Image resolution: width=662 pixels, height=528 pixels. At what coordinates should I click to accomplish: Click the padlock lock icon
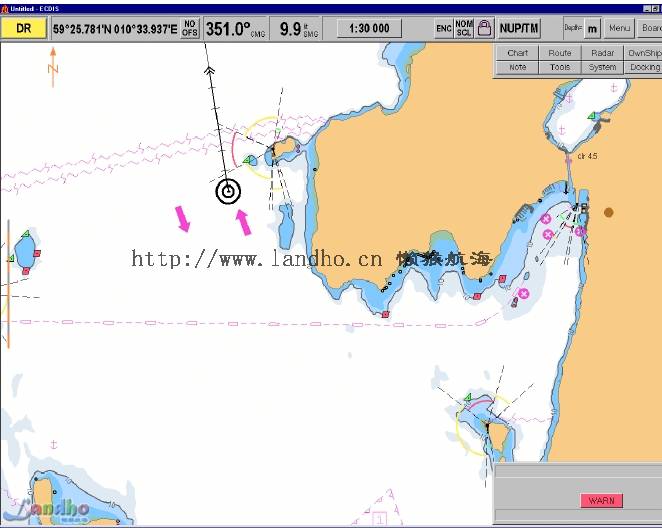click(x=484, y=28)
